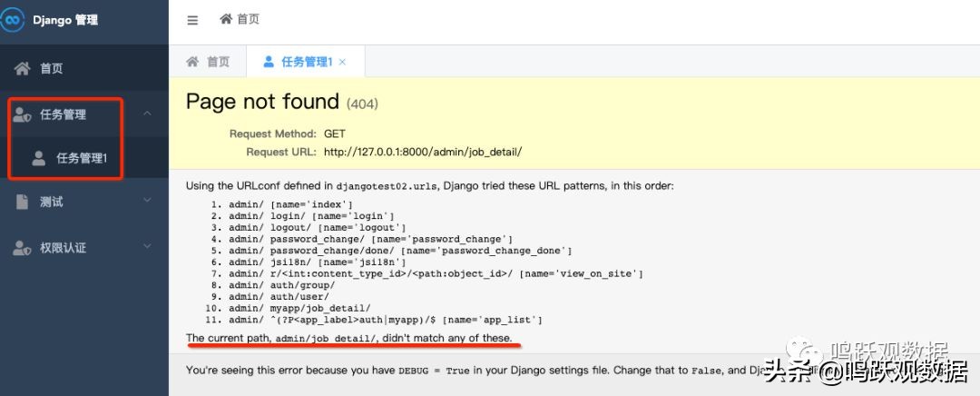This screenshot has width=980, height=396.
Task: Click the house icon beside 首页 in sidebar
Action: 22,68
